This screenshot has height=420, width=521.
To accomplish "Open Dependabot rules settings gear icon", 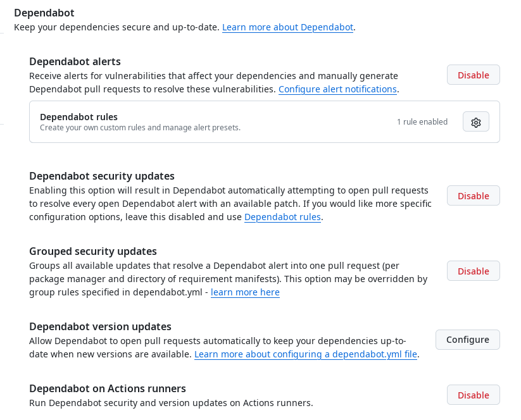I will [x=476, y=122].
